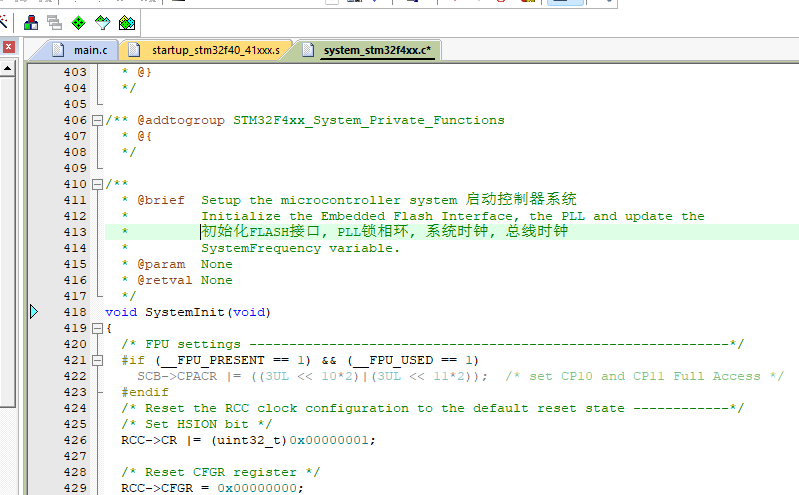Collapse the comment block at line 406
This screenshot has height=495, width=799.
pyautogui.click(x=97, y=120)
